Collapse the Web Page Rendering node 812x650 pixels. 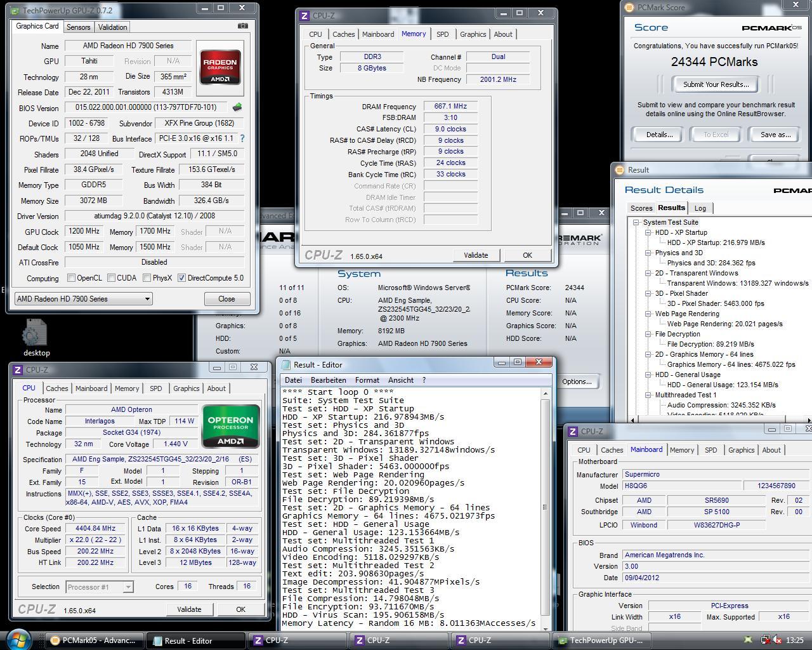(648, 314)
